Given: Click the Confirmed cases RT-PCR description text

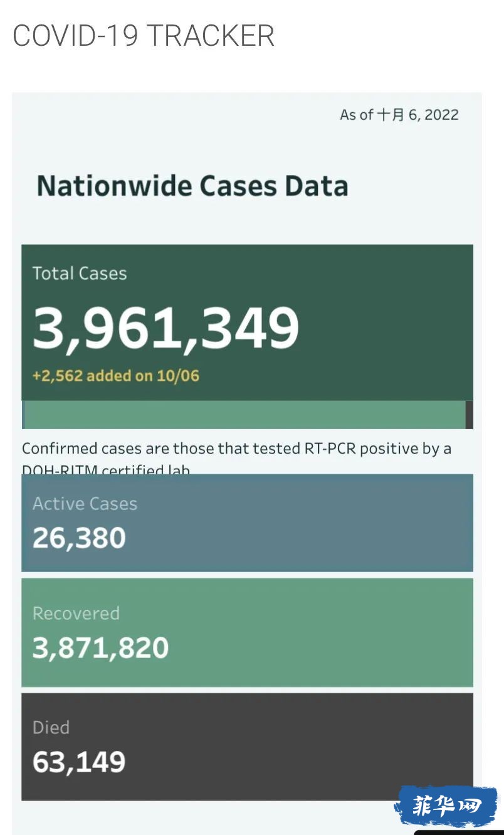Looking at the screenshot, I should (236, 449).
